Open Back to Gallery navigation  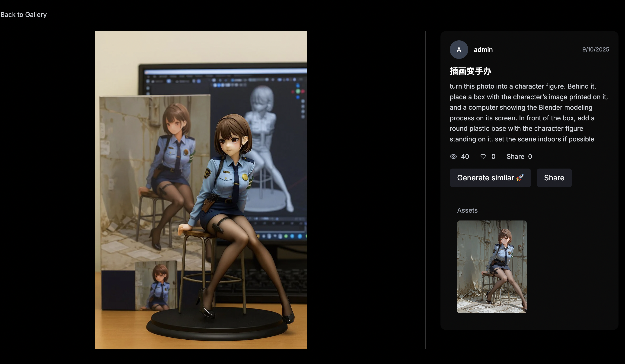24,14
